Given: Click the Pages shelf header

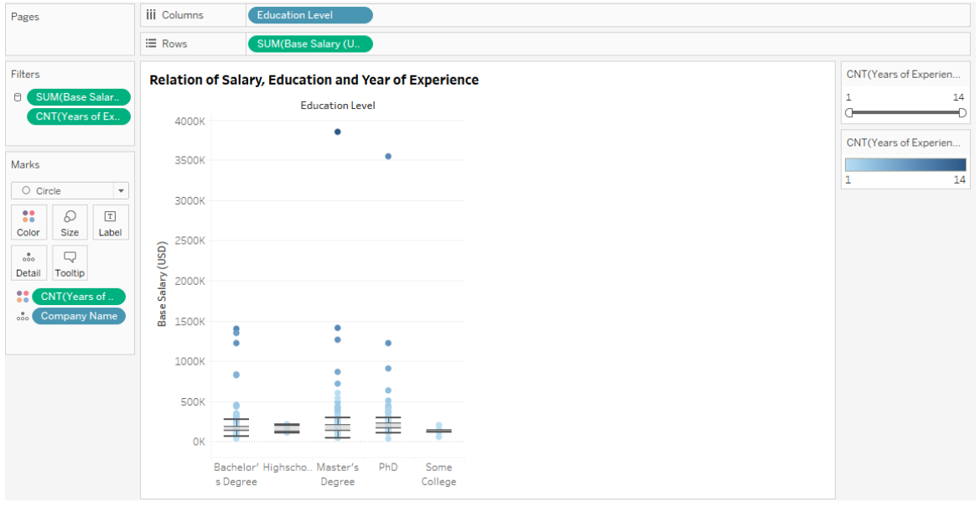Looking at the screenshot, I should (25, 16).
